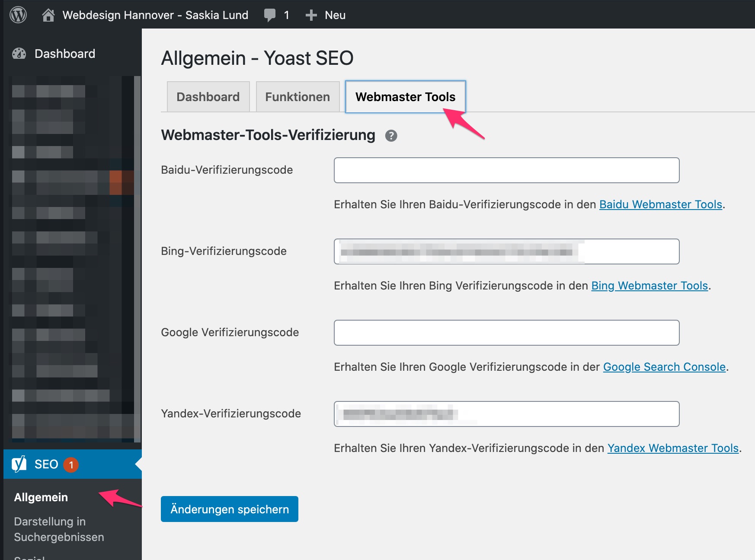Switch to the Funktionen tab
Image resolution: width=755 pixels, height=560 pixels.
click(298, 97)
